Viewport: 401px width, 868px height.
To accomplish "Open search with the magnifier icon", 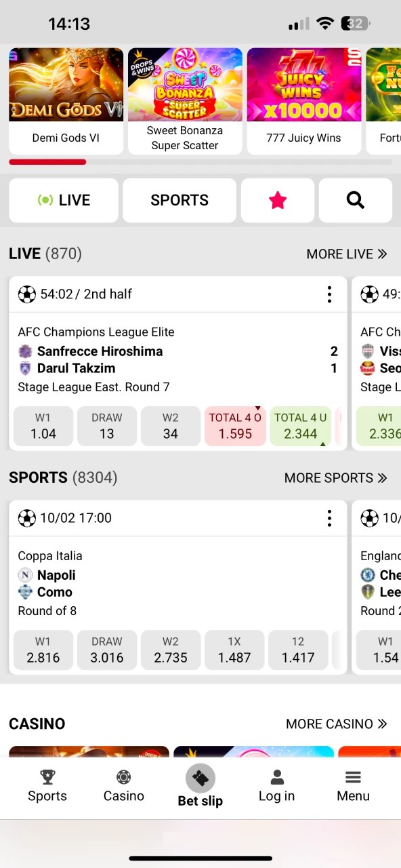I will tap(355, 200).
